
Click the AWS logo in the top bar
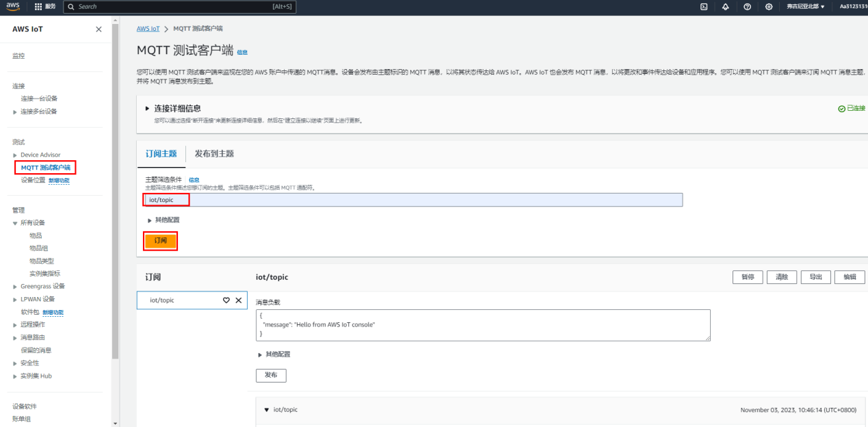click(x=14, y=6)
